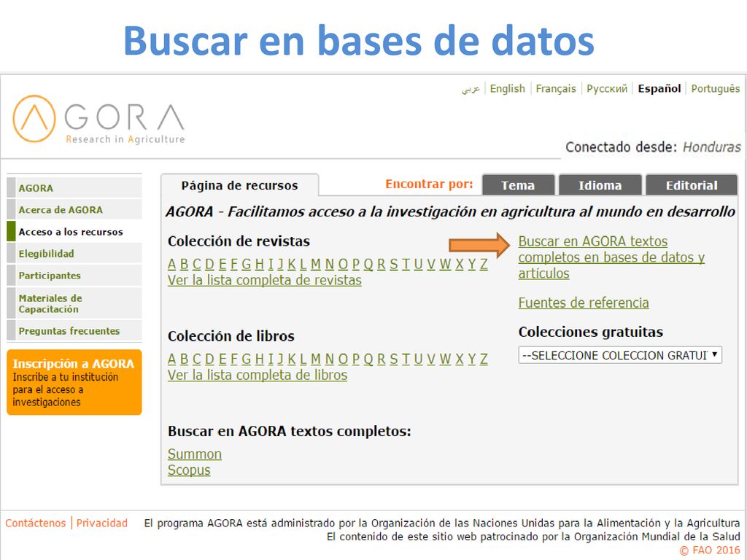Click the Privacidad footer link
Viewport: 747px width, 560px height.
click(102, 523)
